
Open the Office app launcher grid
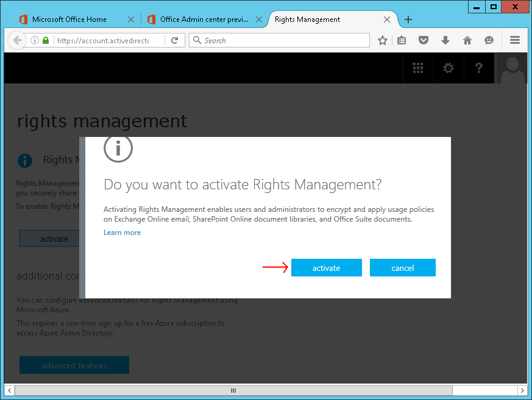(418, 68)
